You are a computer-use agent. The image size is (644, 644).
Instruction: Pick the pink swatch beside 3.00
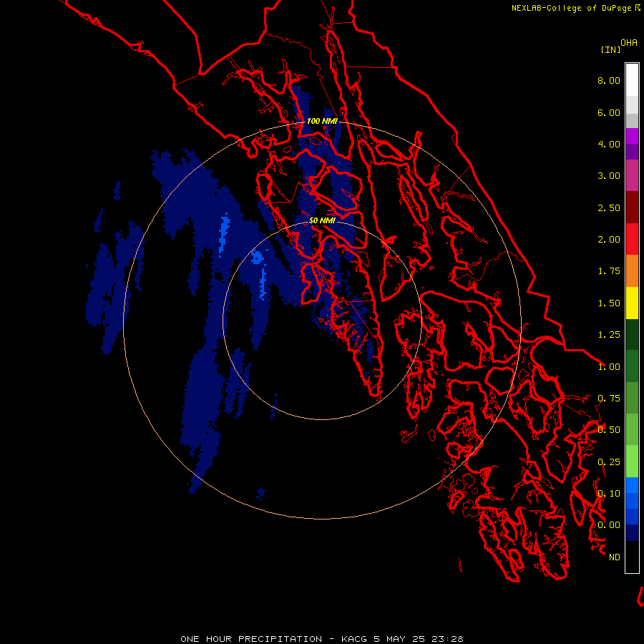pos(632,176)
